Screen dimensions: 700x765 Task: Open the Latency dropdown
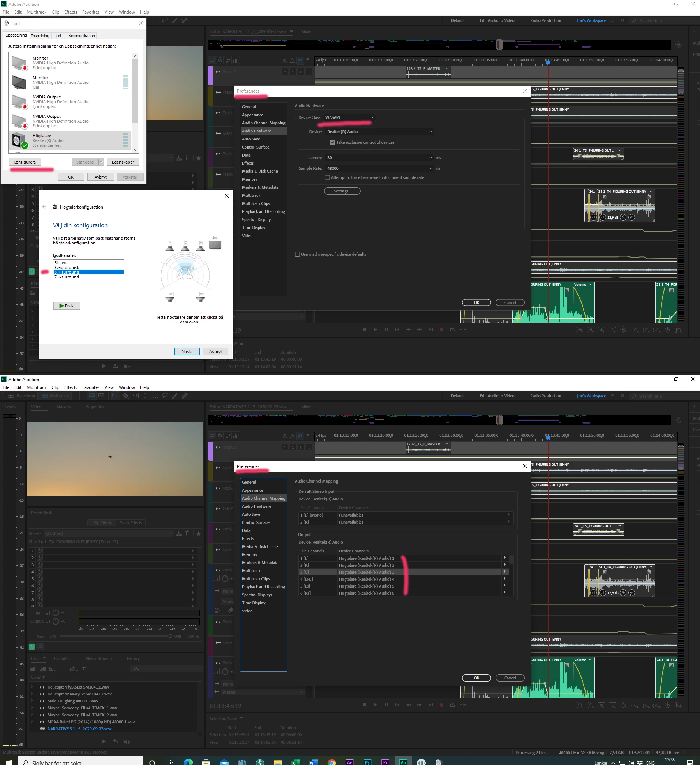[x=379, y=157]
